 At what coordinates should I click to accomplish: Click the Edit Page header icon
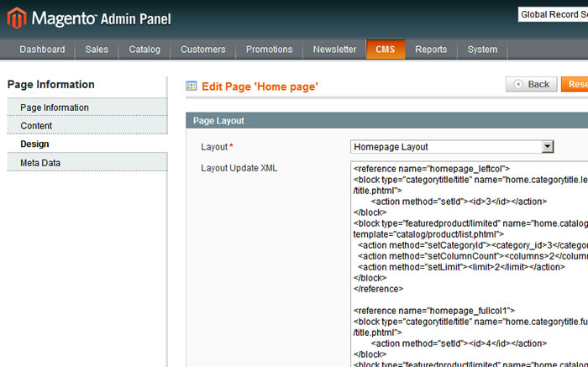(x=192, y=86)
